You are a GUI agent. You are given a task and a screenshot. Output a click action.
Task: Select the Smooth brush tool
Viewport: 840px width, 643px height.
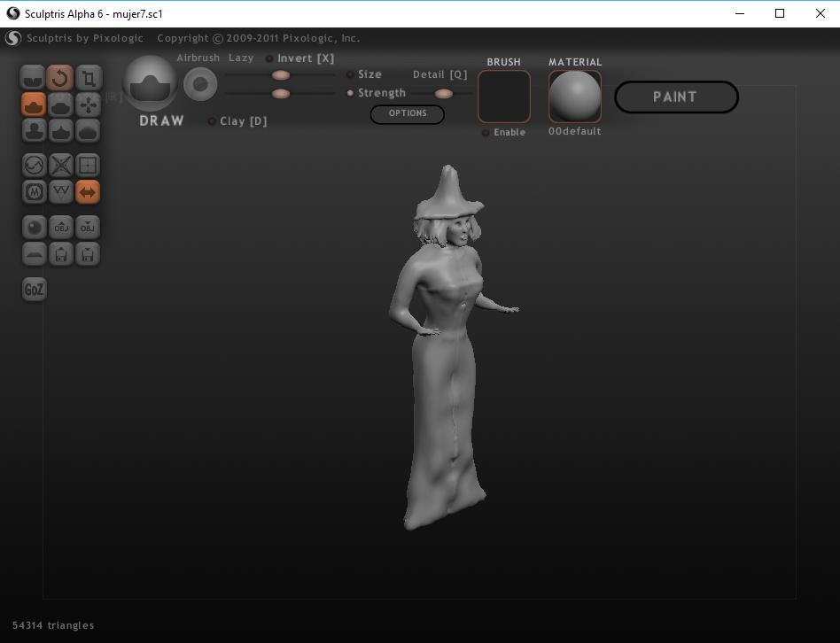pos(88,130)
